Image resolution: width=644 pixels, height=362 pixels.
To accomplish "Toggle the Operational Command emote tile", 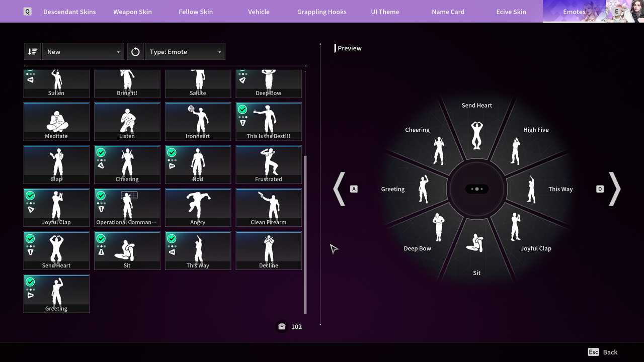I will 127,208.
